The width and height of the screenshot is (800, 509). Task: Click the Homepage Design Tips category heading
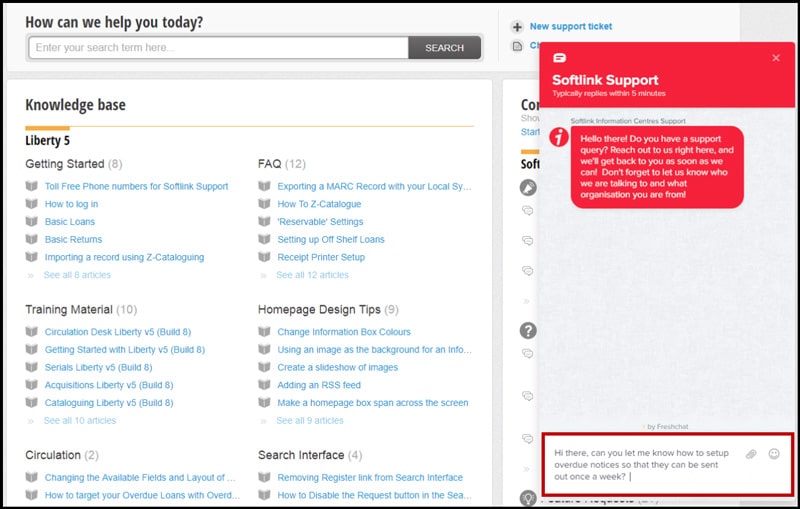pos(319,310)
